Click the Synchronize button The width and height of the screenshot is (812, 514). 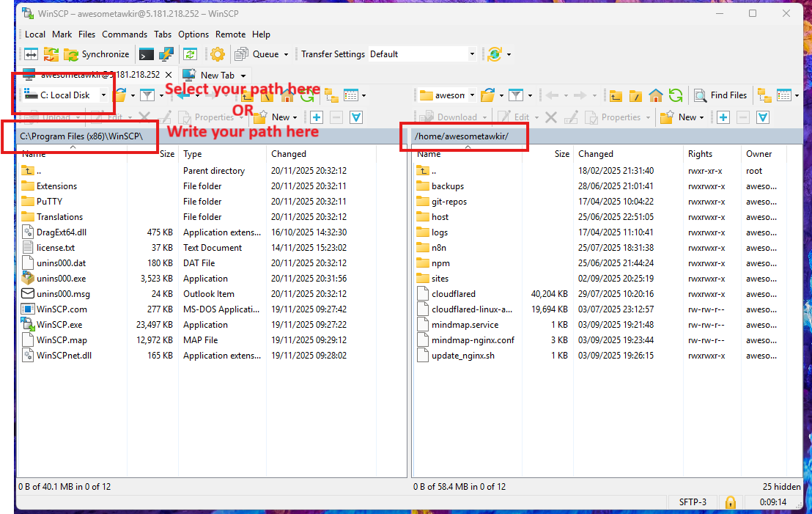[x=97, y=54]
